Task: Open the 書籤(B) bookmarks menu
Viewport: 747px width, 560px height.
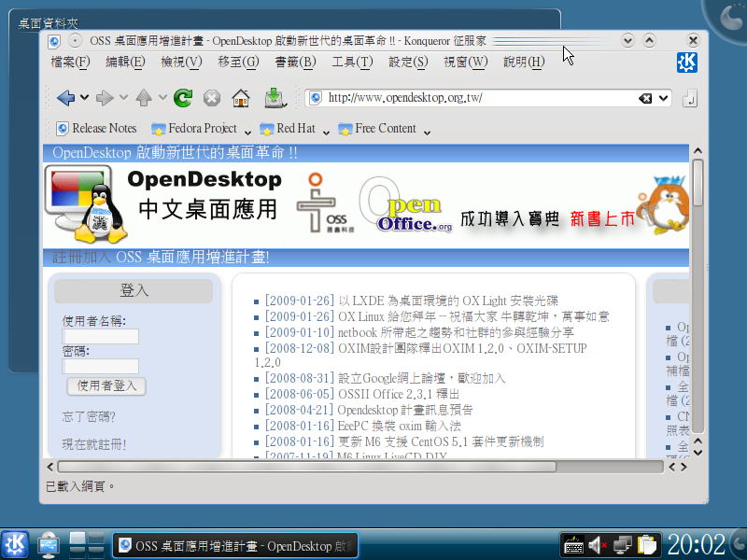Action: coord(295,63)
